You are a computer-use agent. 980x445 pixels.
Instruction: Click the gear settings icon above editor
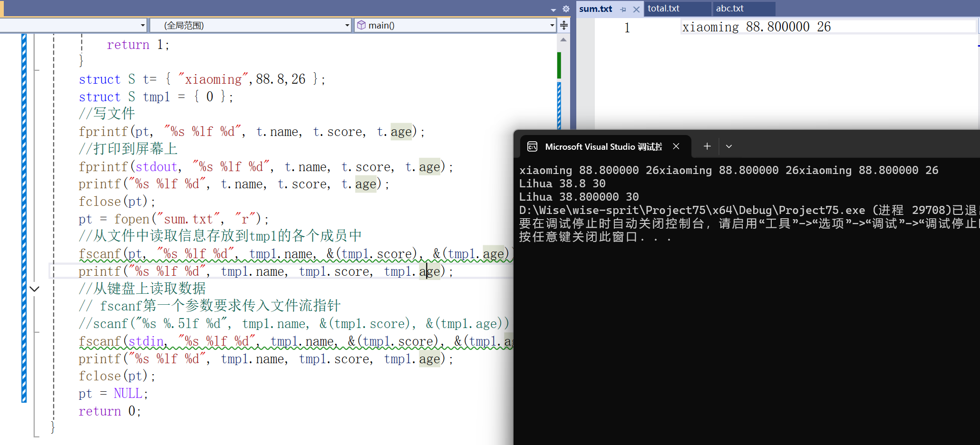(x=566, y=9)
